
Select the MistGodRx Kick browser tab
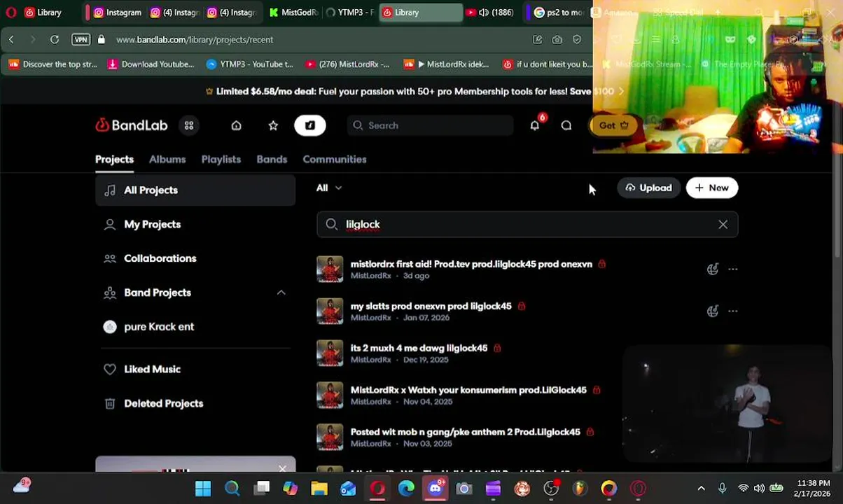pyautogui.click(x=293, y=13)
